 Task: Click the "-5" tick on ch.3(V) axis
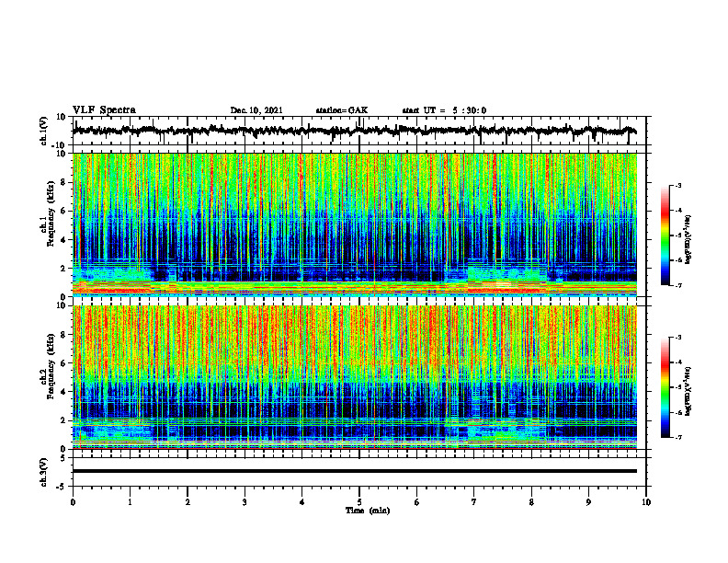click(x=63, y=487)
